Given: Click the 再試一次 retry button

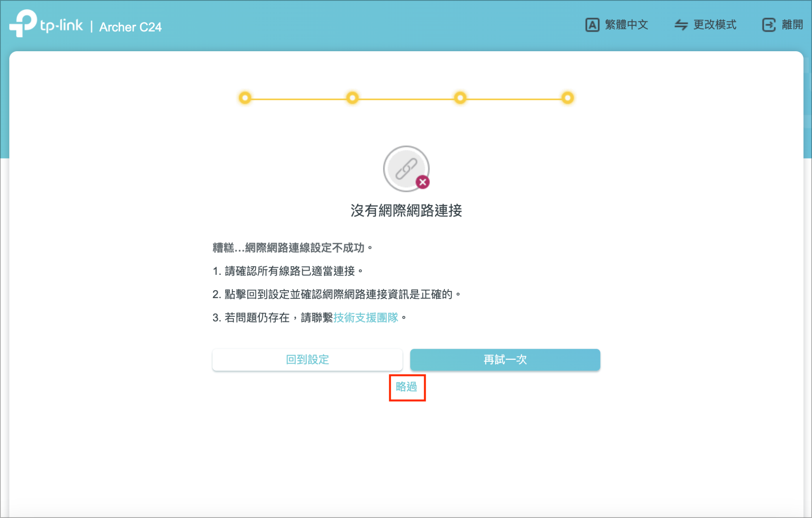Looking at the screenshot, I should pyautogui.click(x=505, y=359).
